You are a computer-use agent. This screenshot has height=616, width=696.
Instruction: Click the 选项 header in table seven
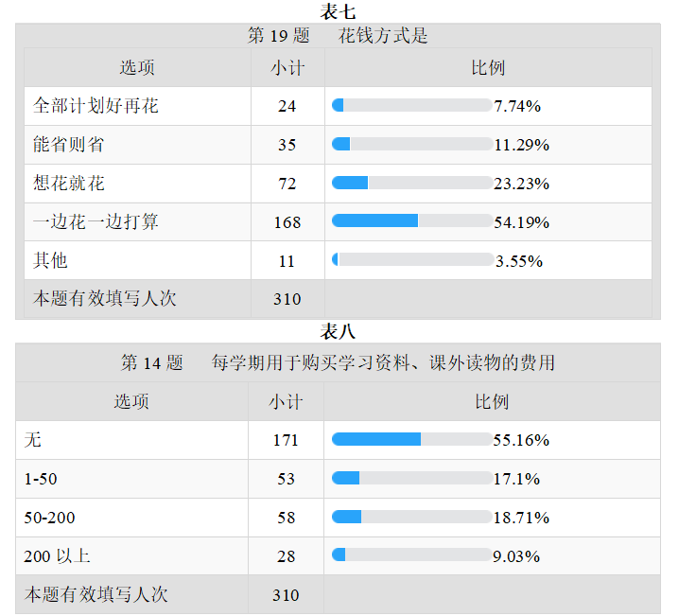137,67
